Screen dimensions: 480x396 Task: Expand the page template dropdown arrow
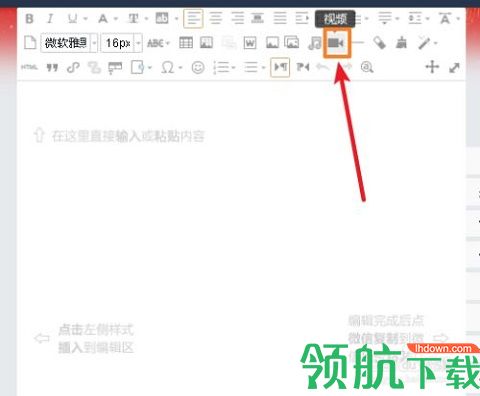coord(150,68)
